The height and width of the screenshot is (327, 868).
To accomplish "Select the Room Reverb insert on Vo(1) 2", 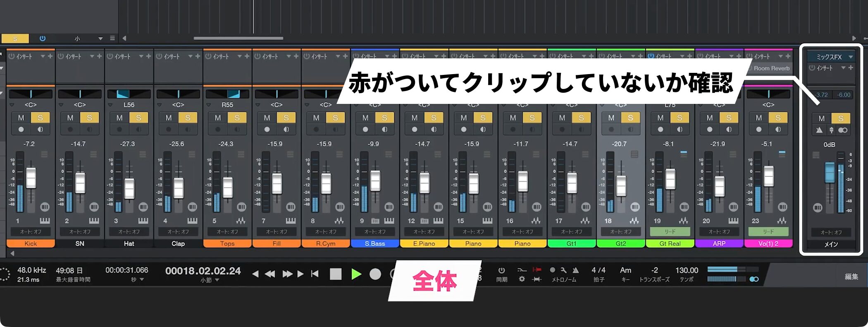I will tap(771, 69).
